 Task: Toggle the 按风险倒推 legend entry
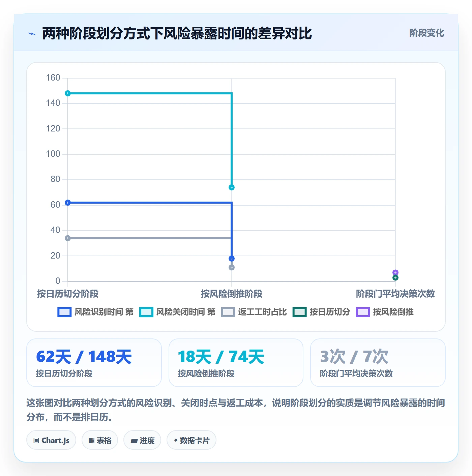click(x=385, y=312)
